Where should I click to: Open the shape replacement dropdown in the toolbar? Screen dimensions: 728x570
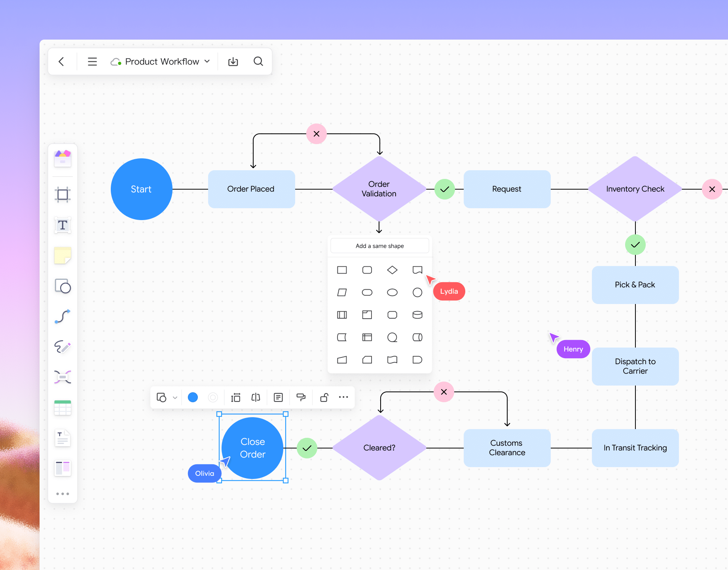[174, 397]
